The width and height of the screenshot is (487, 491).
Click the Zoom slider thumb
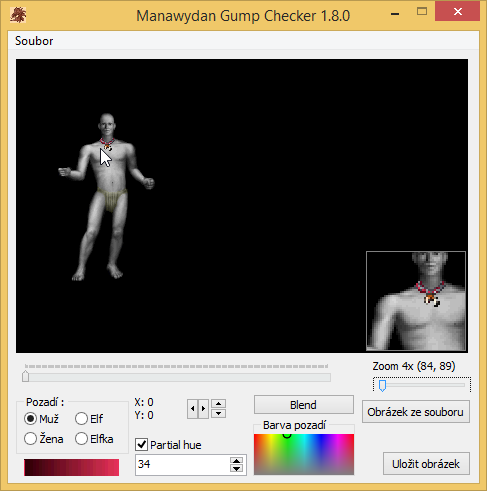[382, 385]
